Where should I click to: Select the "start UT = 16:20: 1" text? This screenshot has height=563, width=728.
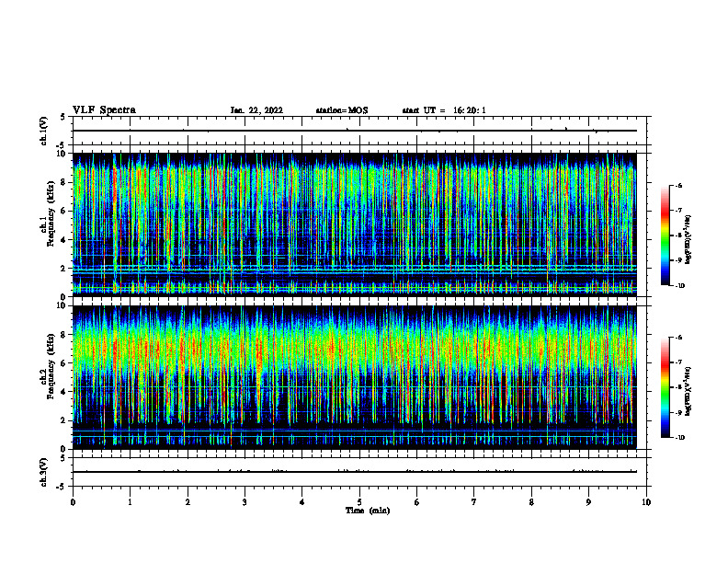[x=444, y=110]
